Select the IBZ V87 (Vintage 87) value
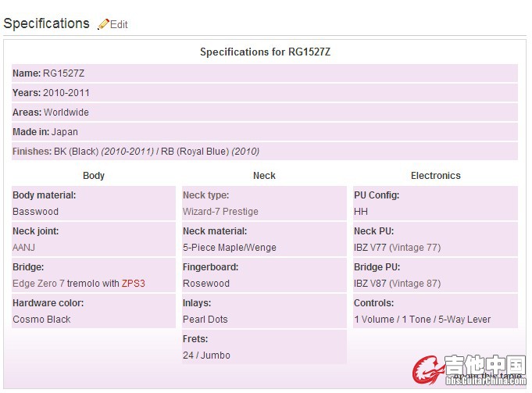This screenshot has height=393, width=532. pyautogui.click(x=398, y=284)
